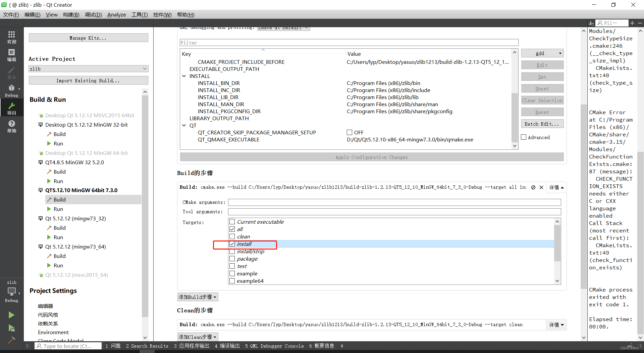Image resolution: width=644 pixels, height=353 pixels.
Task: Select Build under QT5.12.10 MinGW 64bit 7.3.0
Action: pos(59,200)
